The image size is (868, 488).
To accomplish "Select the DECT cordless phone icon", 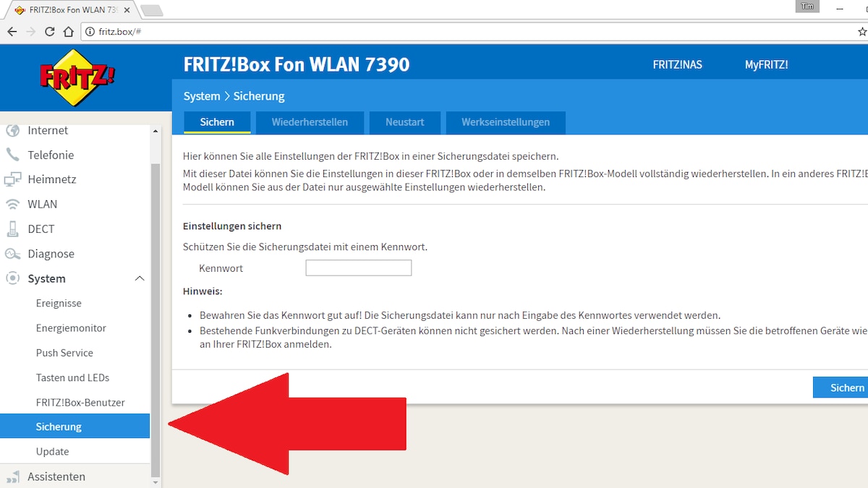I will (x=12, y=228).
